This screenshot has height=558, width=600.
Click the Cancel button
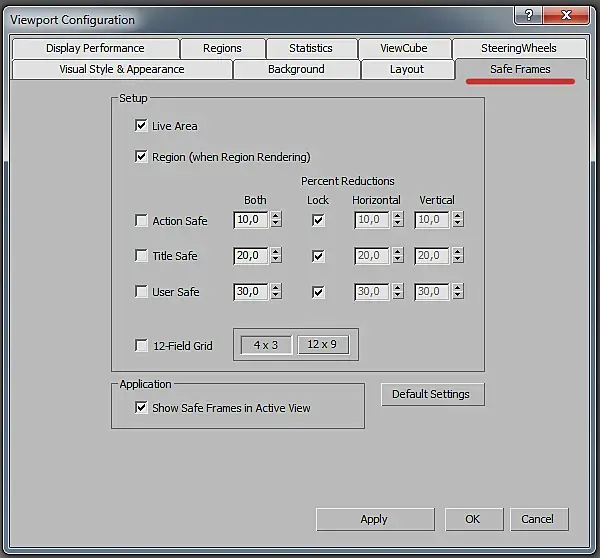pyautogui.click(x=539, y=519)
